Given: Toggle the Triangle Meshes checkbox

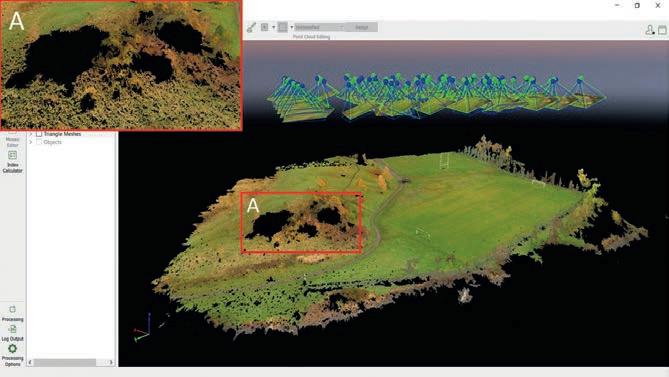Looking at the screenshot, I should (x=39, y=134).
